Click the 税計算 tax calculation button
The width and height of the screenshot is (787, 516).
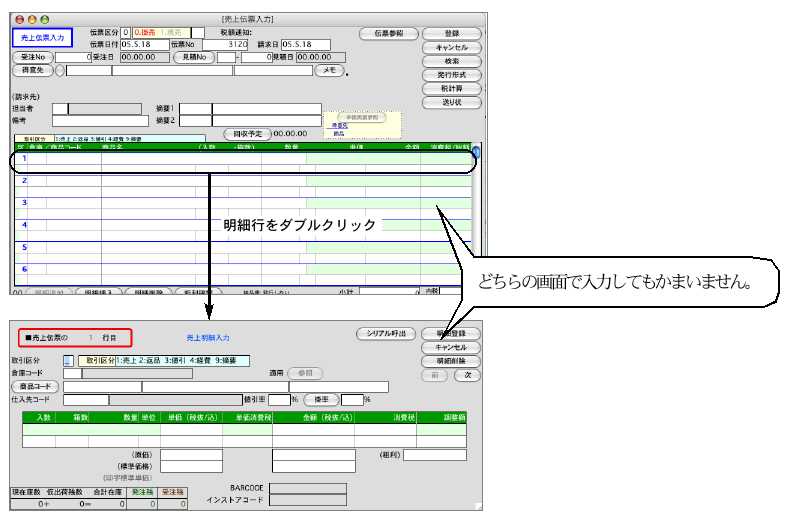point(451,88)
